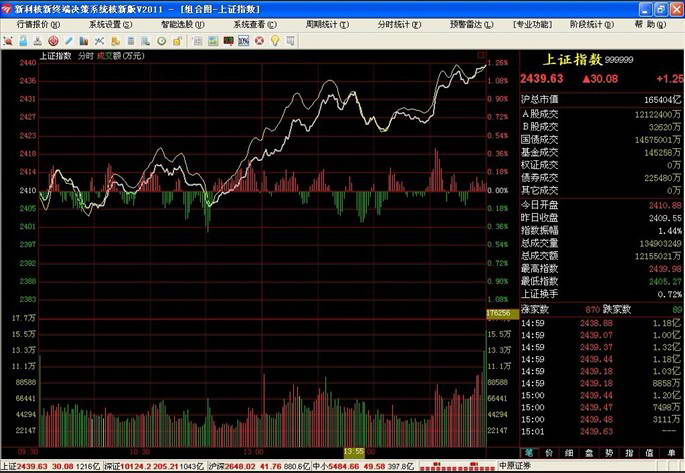The width and height of the screenshot is (685, 473).
Task: Switch to the 指 tab
Action: 629,453
